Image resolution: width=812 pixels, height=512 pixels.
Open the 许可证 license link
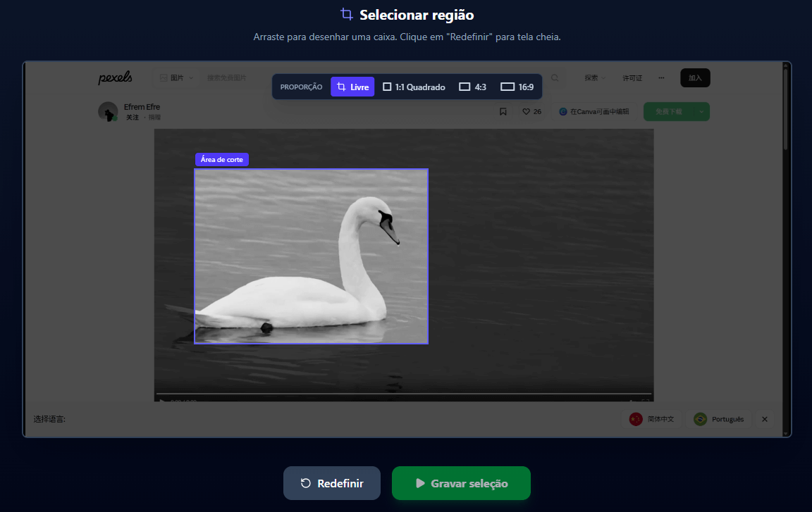(632, 78)
